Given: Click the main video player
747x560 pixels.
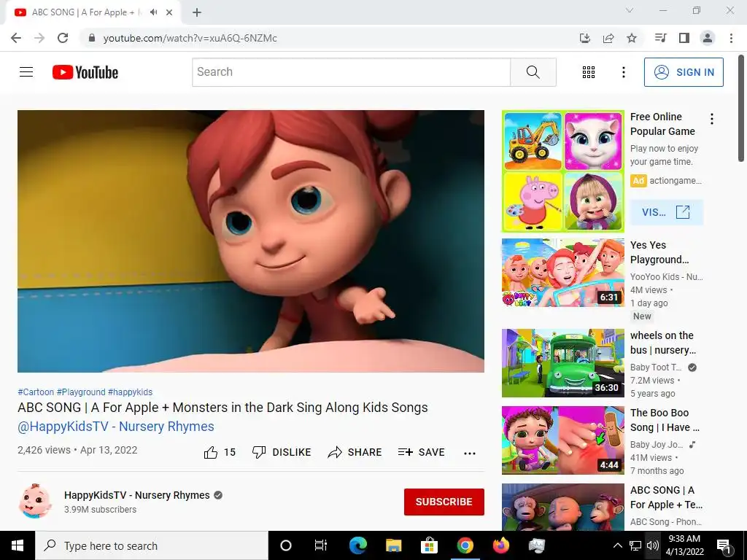Looking at the screenshot, I should pyautogui.click(x=251, y=241).
